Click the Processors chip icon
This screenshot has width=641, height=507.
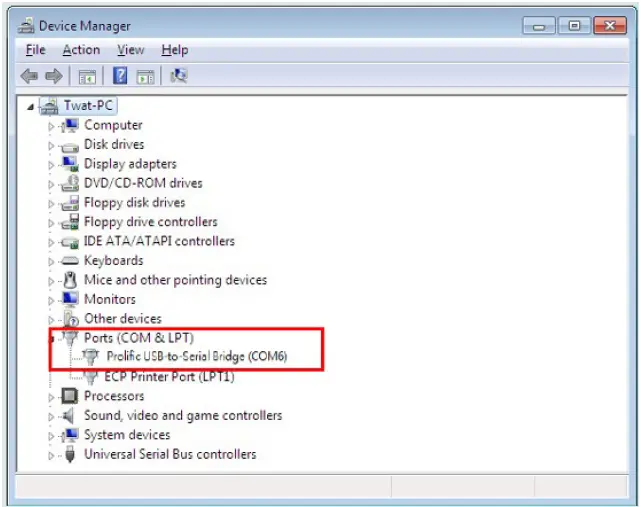(70, 396)
